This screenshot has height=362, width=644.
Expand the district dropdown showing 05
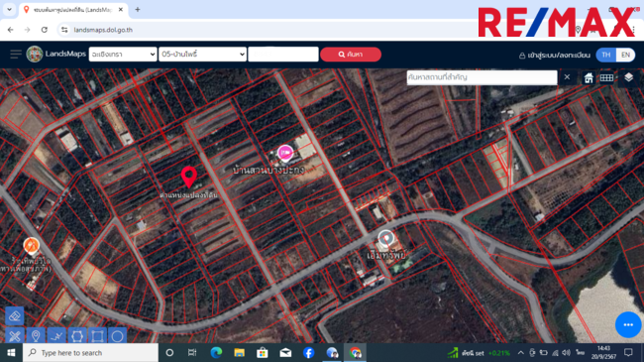[202, 55]
